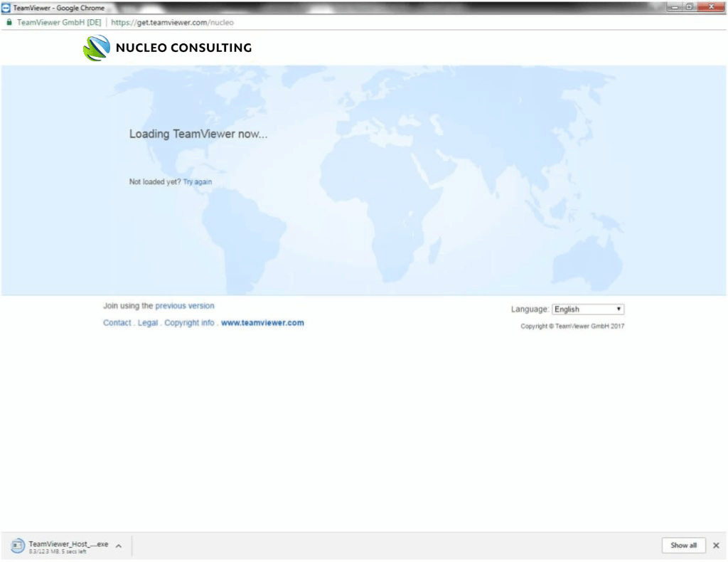728x562 pixels.
Task: Visit the www.teamviewer.com link
Action: (x=262, y=323)
